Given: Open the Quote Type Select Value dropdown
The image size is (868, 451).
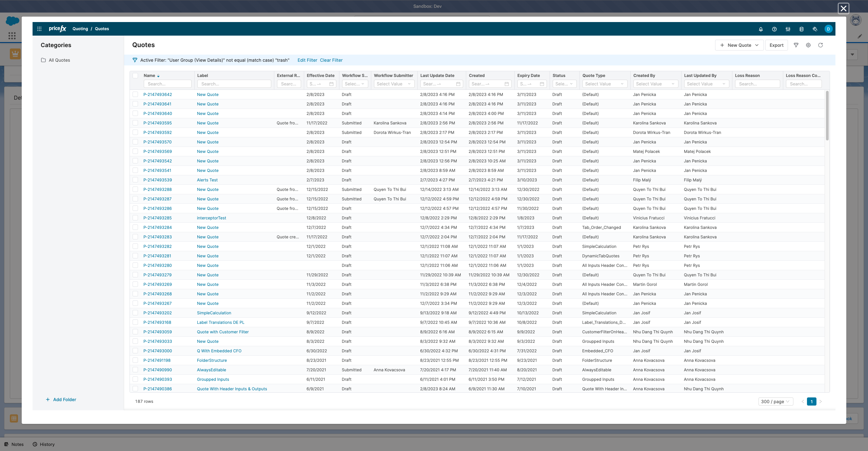Looking at the screenshot, I should click(605, 84).
